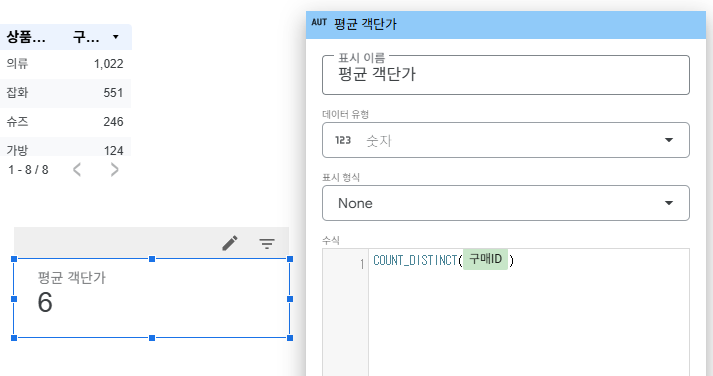Click the scorecard label 평균 객단가
Image resolution: width=713 pixels, height=376 pixels.
coord(71,277)
